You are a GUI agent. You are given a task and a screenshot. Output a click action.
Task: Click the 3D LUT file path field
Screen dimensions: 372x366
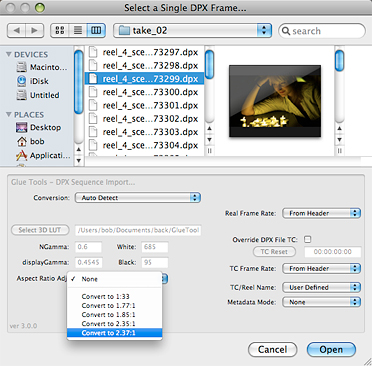(x=138, y=230)
